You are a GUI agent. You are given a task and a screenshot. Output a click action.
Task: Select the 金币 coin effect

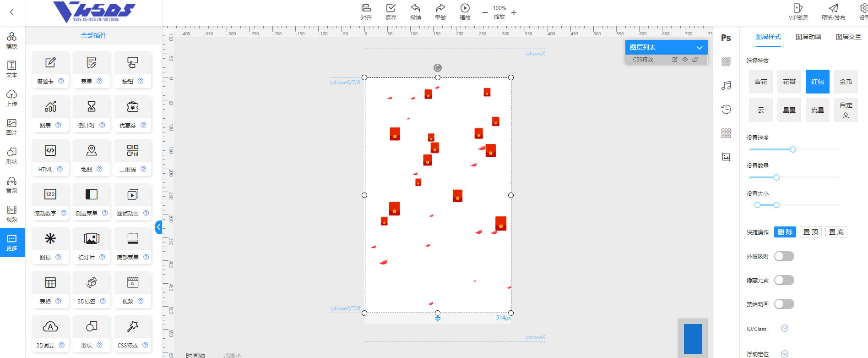coord(846,82)
